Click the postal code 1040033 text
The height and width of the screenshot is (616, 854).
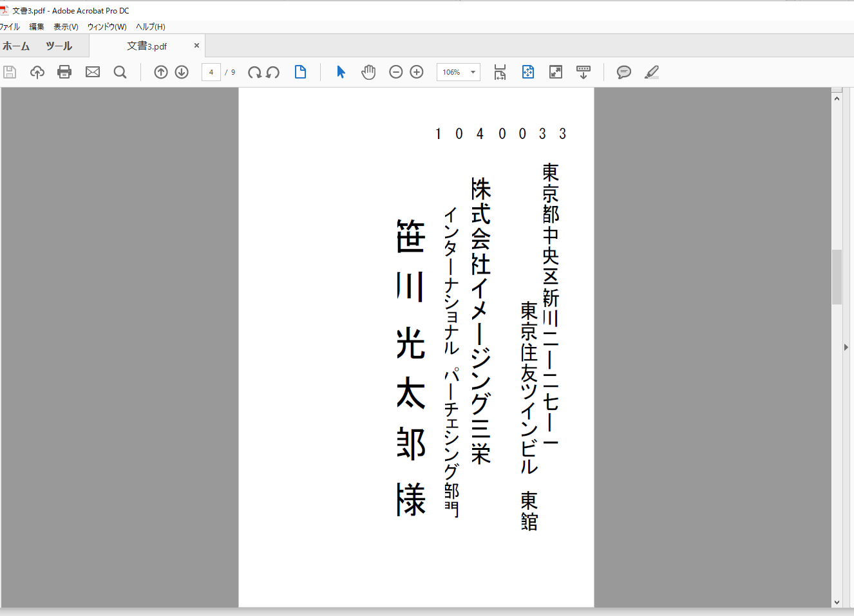pyautogui.click(x=500, y=134)
